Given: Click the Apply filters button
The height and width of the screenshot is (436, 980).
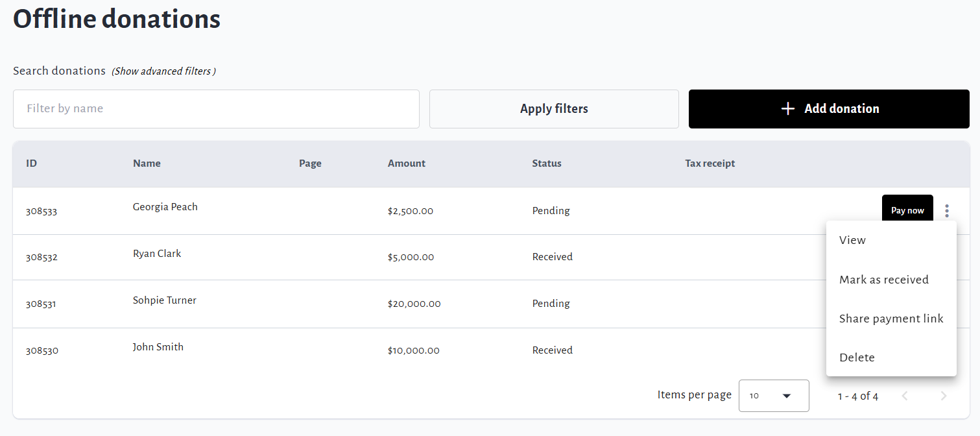Looking at the screenshot, I should pos(554,109).
